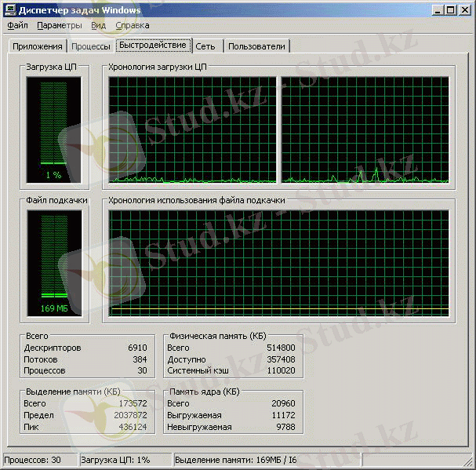The image size is (476, 470).
Task: Click the Невыгружаемая value 9788
Action: [x=286, y=427]
